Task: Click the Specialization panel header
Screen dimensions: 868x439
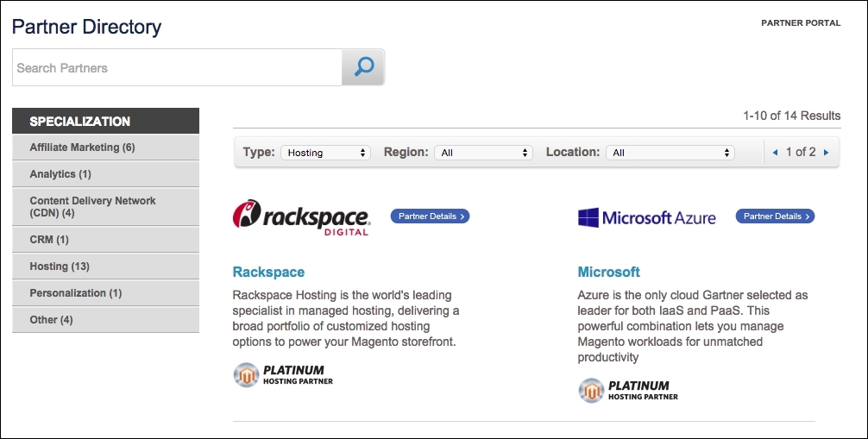Action: point(106,122)
